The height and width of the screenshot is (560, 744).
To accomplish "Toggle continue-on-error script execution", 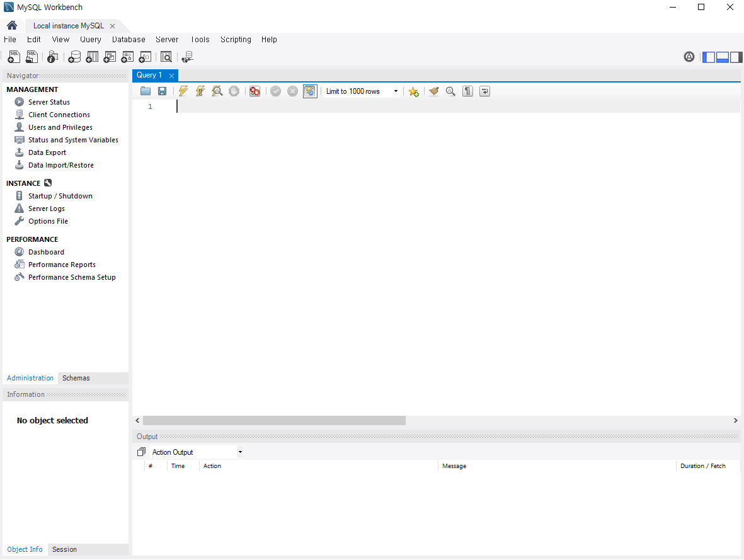I will (x=255, y=91).
